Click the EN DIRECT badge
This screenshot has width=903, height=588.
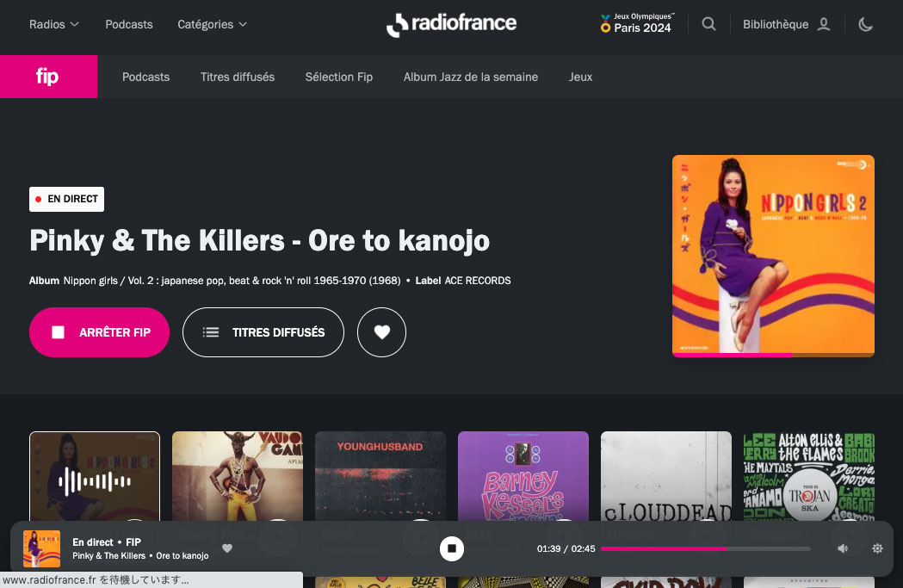(67, 199)
